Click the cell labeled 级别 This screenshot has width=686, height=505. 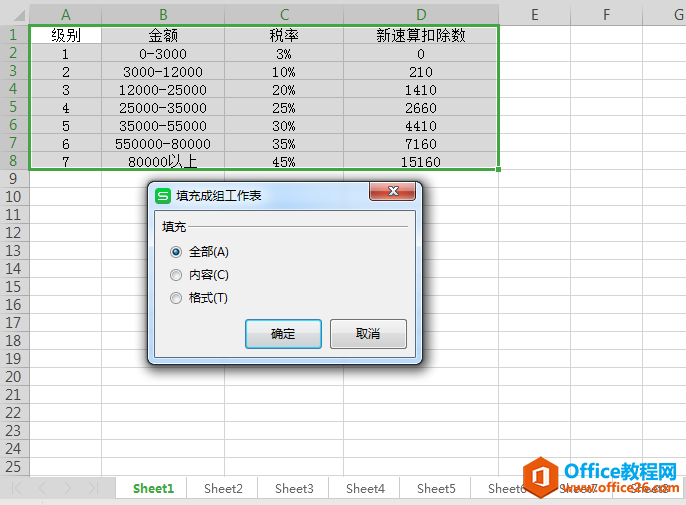click(66, 35)
